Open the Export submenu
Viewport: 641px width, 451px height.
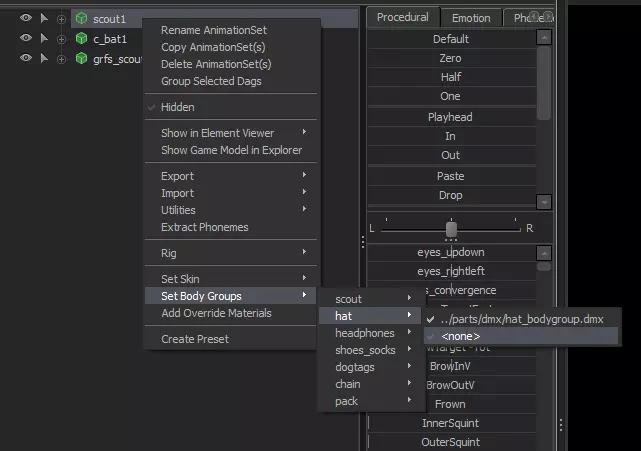231,176
